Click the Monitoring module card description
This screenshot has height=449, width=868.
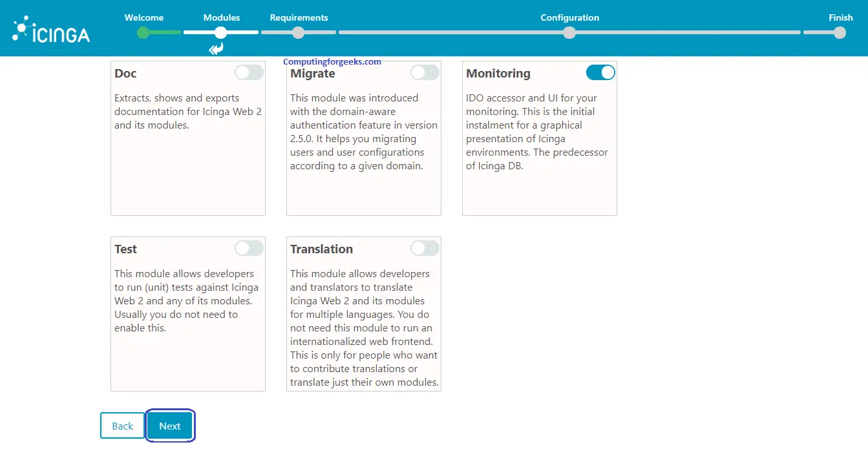coord(537,132)
